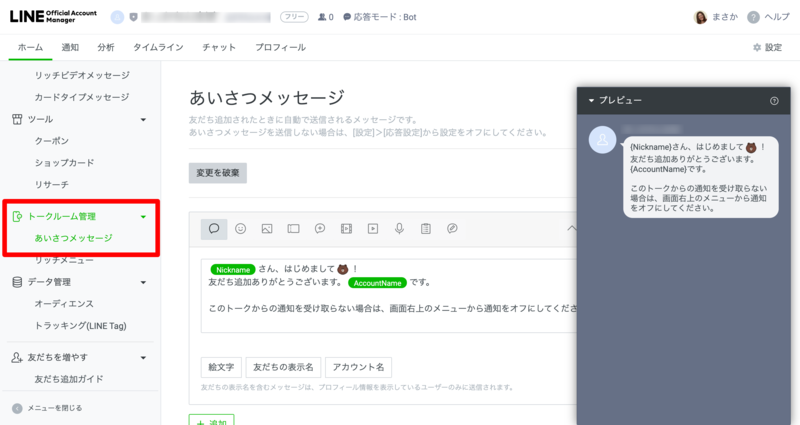Image resolution: width=800 pixels, height=425 pixels.
Task: Click the フリー plan badge
Action: 294,17
